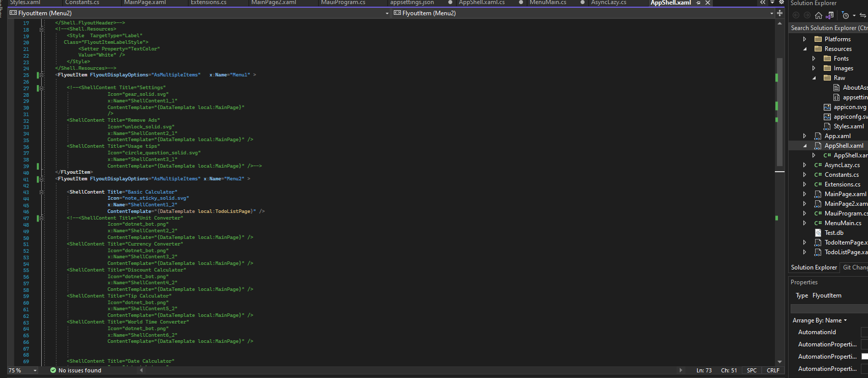
Task: Collapse the Resources folder
Action: coord(804,49)
